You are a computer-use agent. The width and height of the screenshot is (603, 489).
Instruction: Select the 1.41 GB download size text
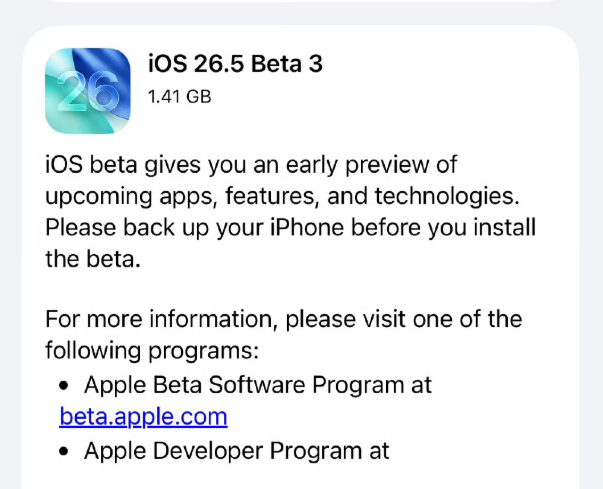pyautogui.click(x=179, y=97)
